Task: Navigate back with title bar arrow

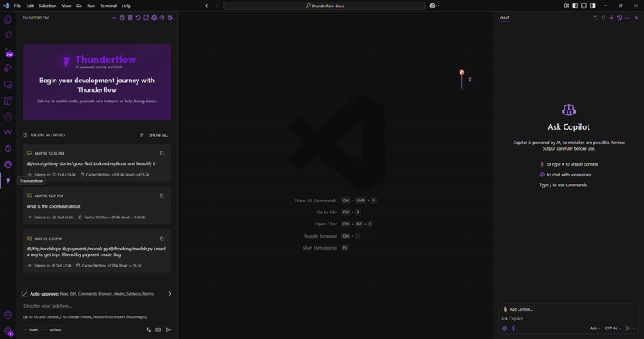Action: (208, 6)
